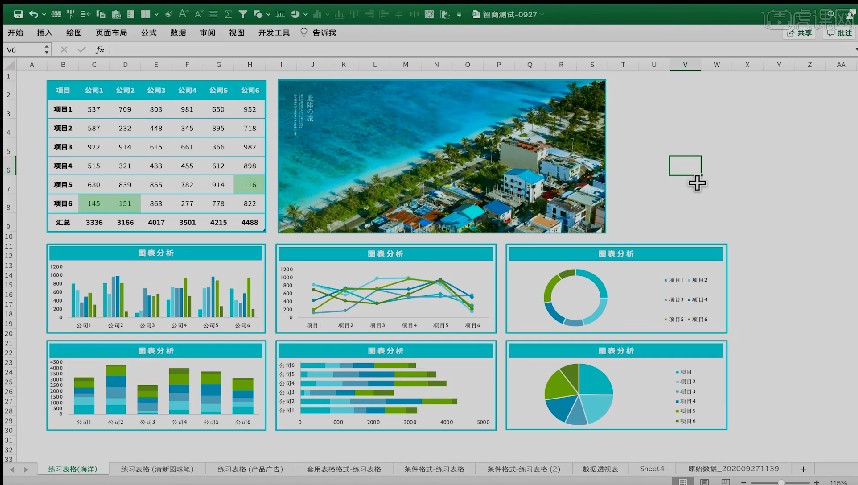The width and height of the screenshot is (858, 485).
Task: Click the Increase Font Size icon
Action: (183, 14)
